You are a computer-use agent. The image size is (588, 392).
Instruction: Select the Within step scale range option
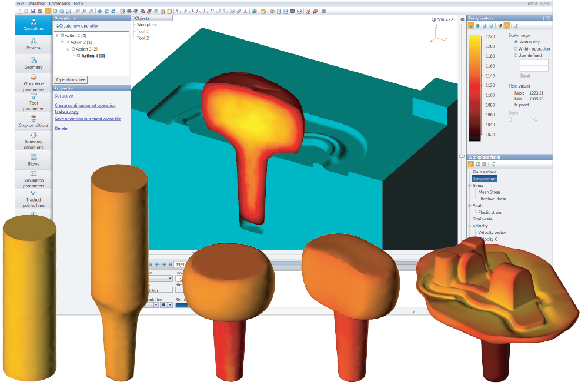(516, 42)
